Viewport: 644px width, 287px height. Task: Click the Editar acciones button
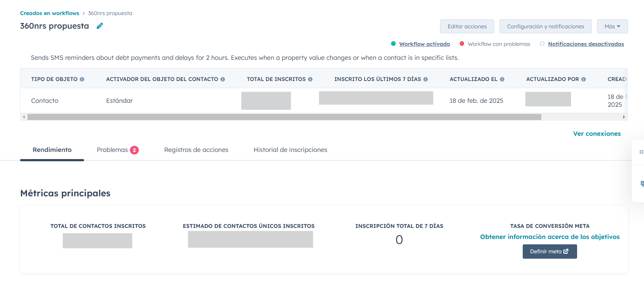pyautogui.click(x=467, y=27)
